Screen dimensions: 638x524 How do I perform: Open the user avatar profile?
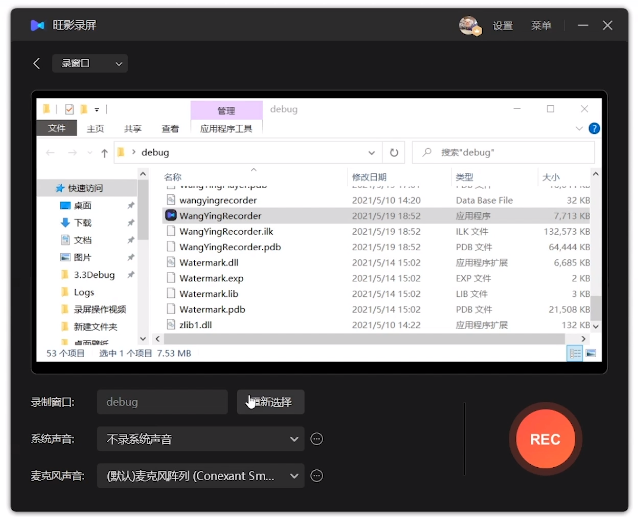coord(470,26)
